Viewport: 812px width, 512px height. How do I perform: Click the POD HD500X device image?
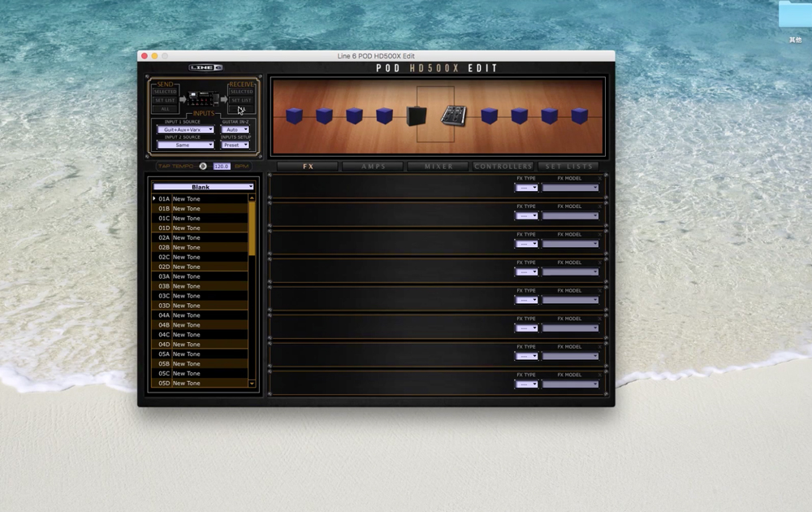[x=203, y=98]
